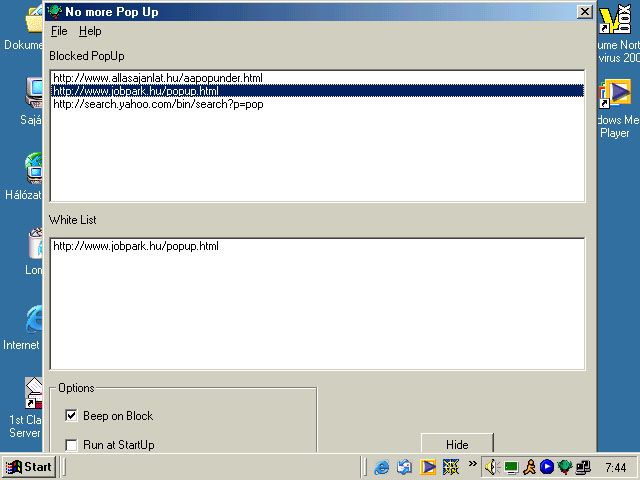Launch Windows Media Player quick launch icon
The width and height of the screenshot is (640, 480).
[x=428, y=467]
